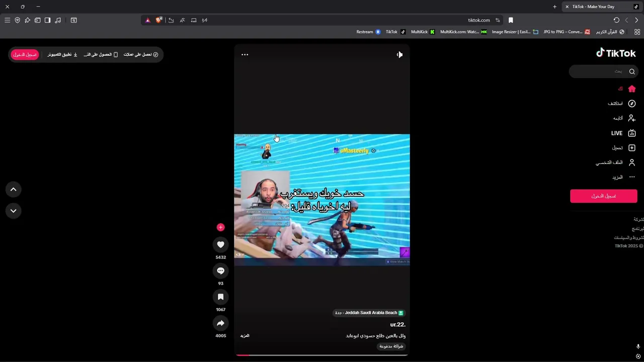The width and height of the screenshot is (644, 362).
Task: Go to next video with down chevron
Action: (x=14, y=211)
